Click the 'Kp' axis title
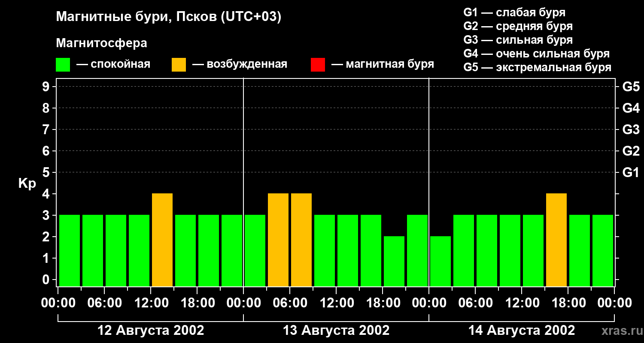Image resolution: width=644 pixels, height=343 pixels. tap(27, 184)
